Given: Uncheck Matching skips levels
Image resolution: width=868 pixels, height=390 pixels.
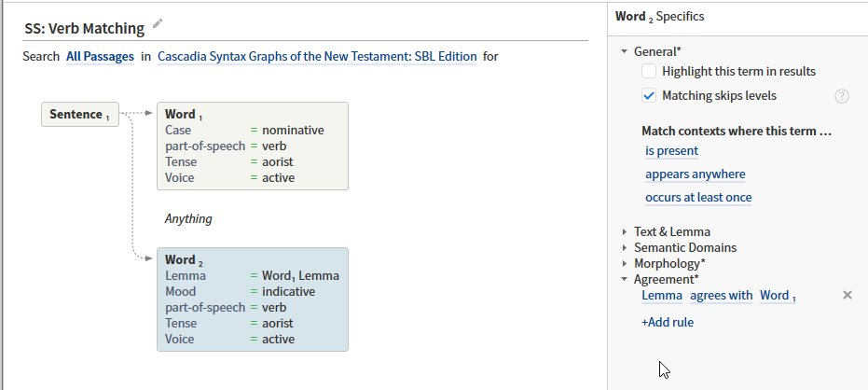Looking at the screenshot, I should coord(649,96).
